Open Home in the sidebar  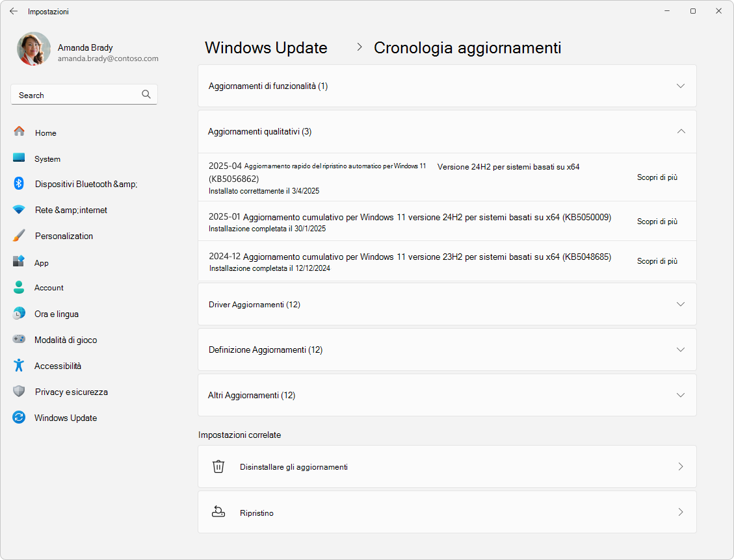click(46, 133)
